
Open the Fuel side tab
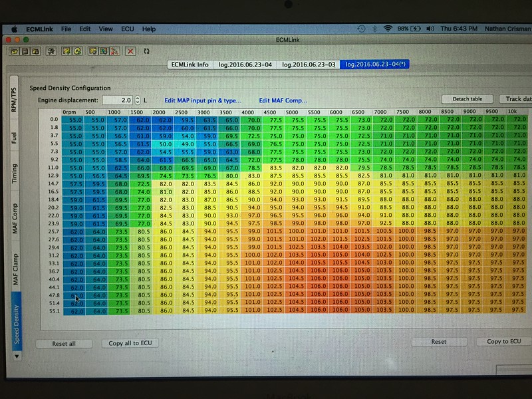click(x=14, y=138)
